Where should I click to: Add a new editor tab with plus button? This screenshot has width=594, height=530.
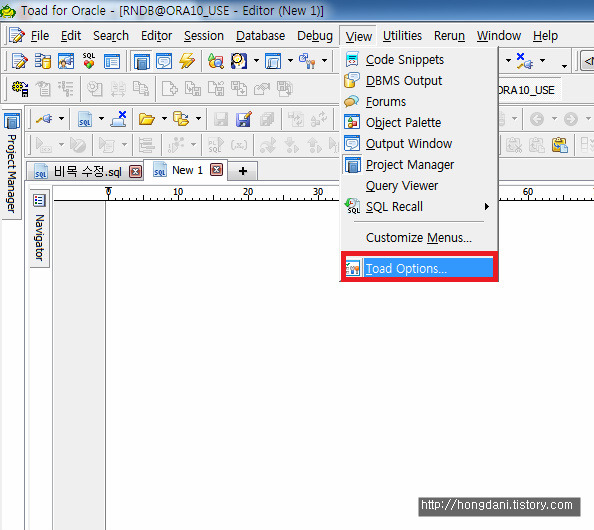point(243,171)
